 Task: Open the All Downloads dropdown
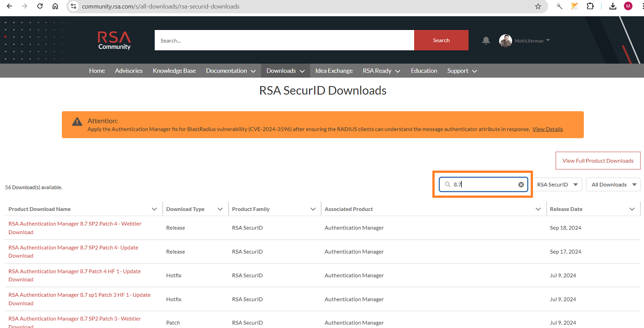[613, 184]
